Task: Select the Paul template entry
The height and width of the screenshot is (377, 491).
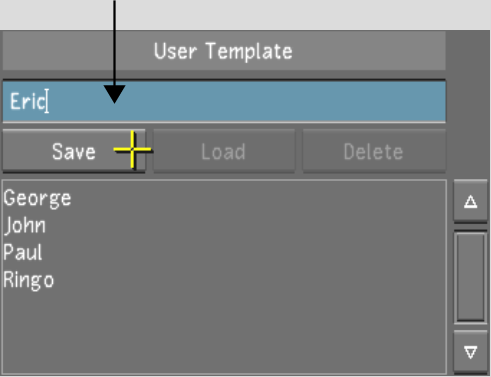Action: point(23,252)
